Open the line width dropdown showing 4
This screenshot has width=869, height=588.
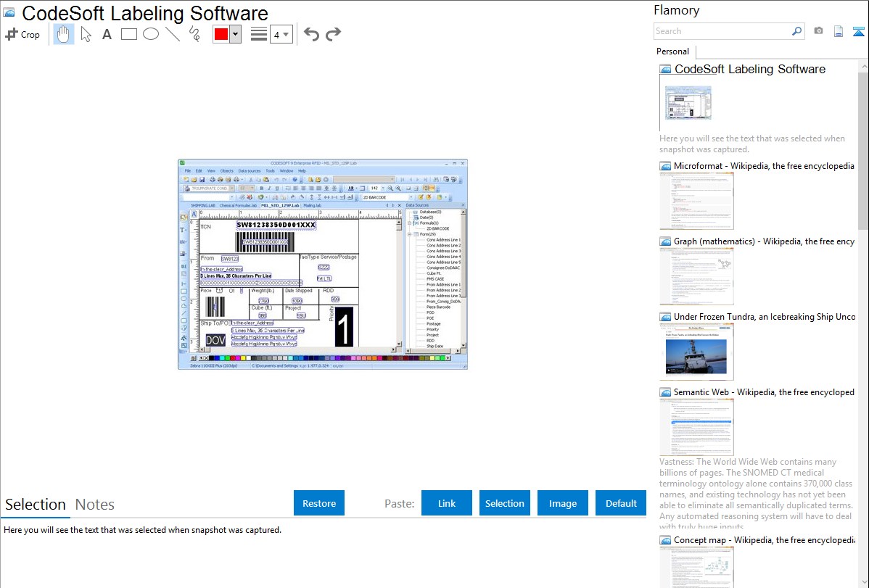[x=281, y=34]
